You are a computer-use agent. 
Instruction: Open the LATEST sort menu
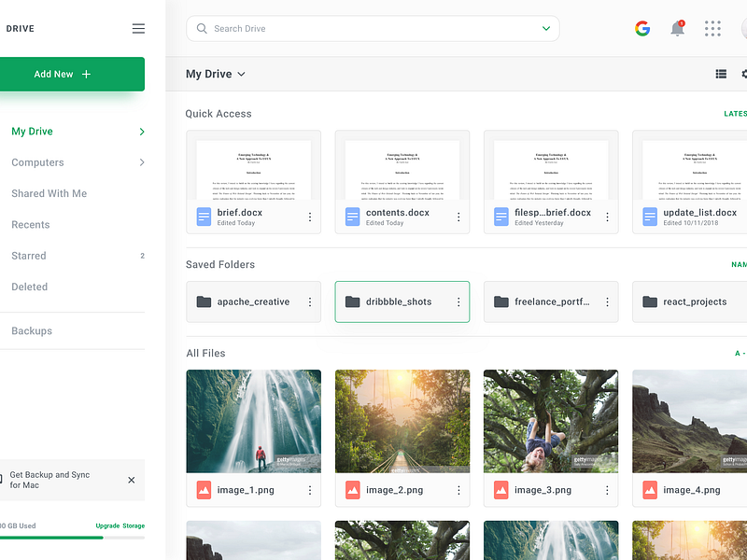(735, 113)
